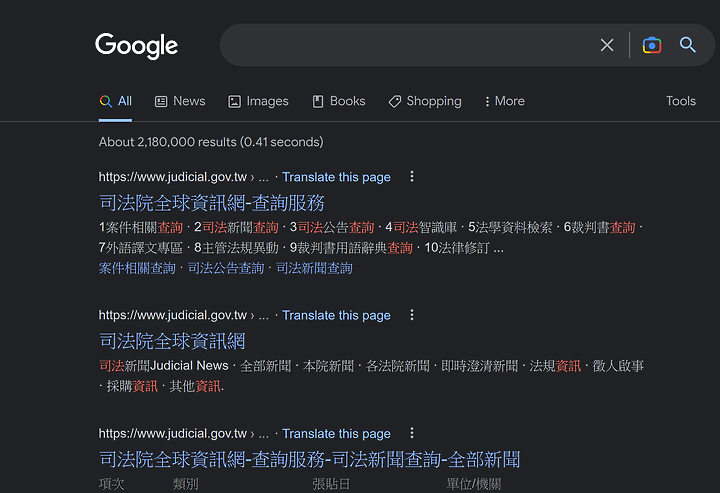This screenshot has width=720, height=493.
Task: Open sitelink 司法公告查詢
Action: tap(226, 268)
